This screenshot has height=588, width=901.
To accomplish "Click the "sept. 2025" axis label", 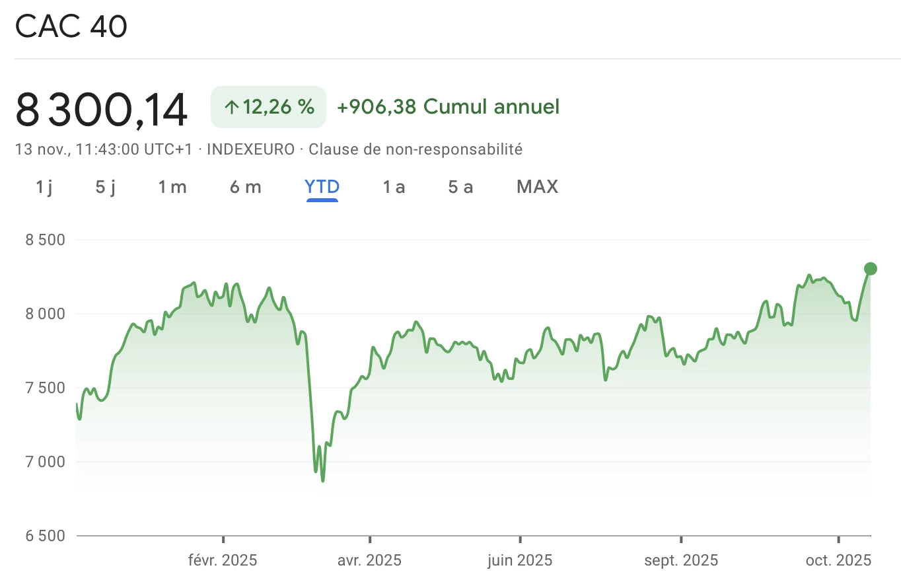I will click(x=682, y=560).
